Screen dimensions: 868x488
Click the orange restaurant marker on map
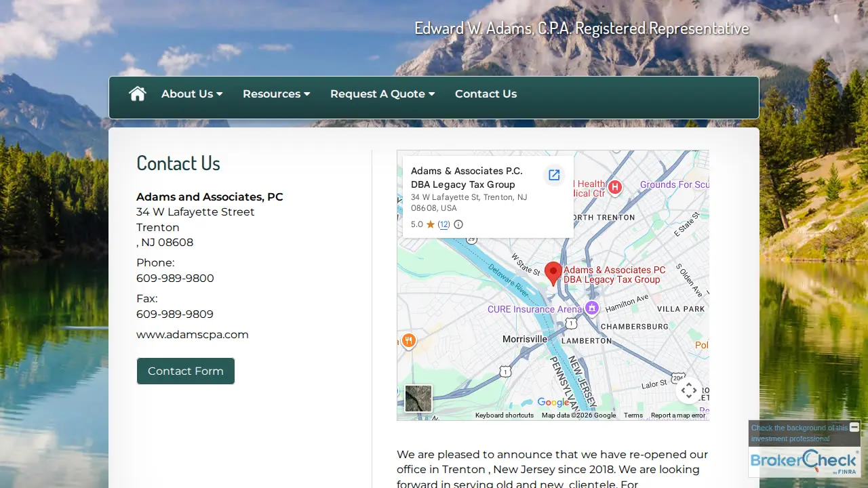click(408, 340)
